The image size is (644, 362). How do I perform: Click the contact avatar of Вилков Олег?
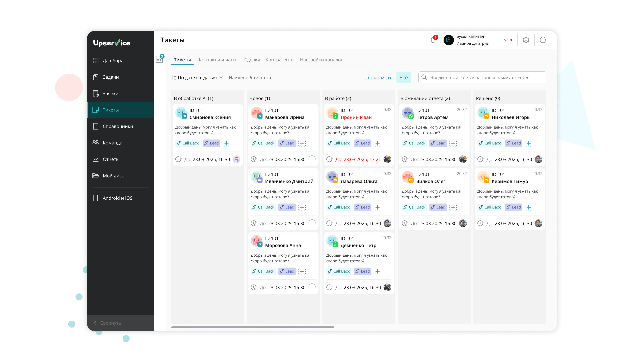408,177
